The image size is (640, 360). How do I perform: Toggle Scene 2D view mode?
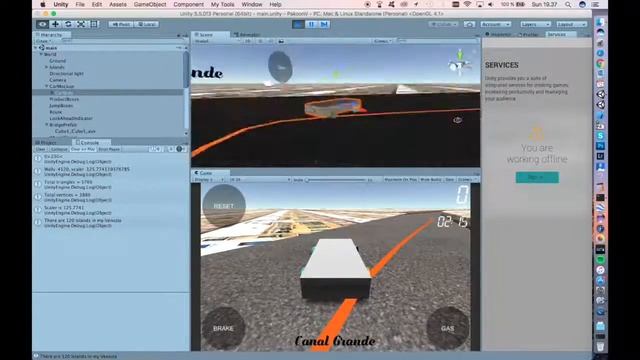pyautogui.click(x=248, y=41)
